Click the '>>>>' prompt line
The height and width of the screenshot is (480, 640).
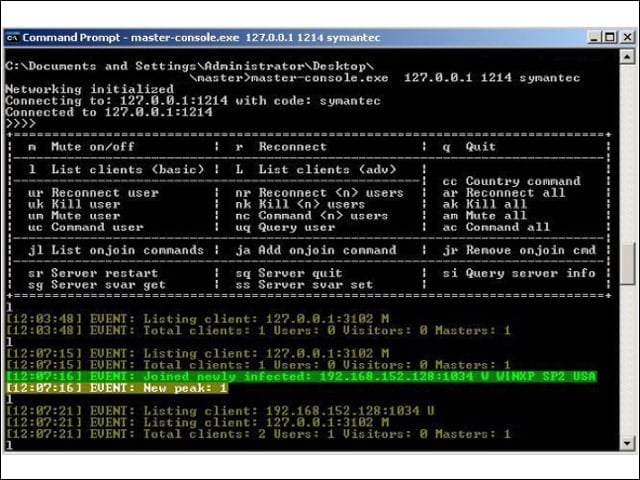coord(21,123)
